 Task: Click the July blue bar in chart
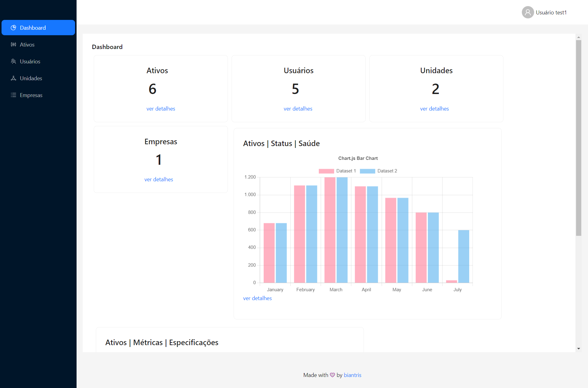463,256
